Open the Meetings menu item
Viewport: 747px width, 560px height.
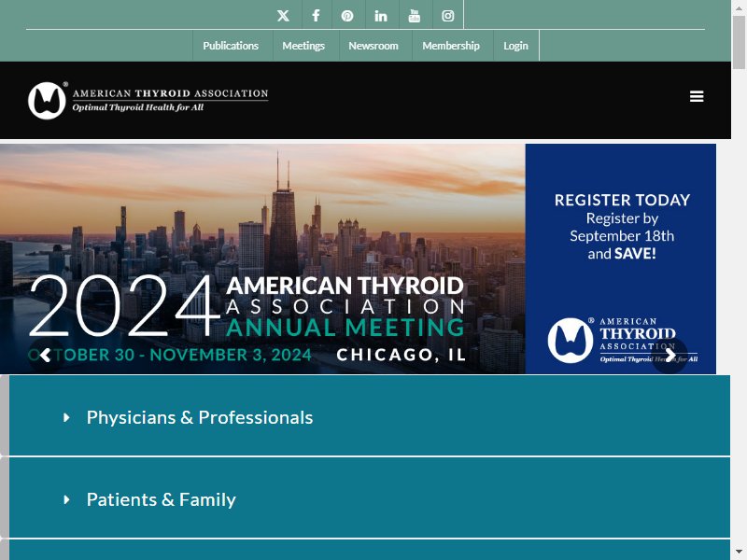[303, 46]
